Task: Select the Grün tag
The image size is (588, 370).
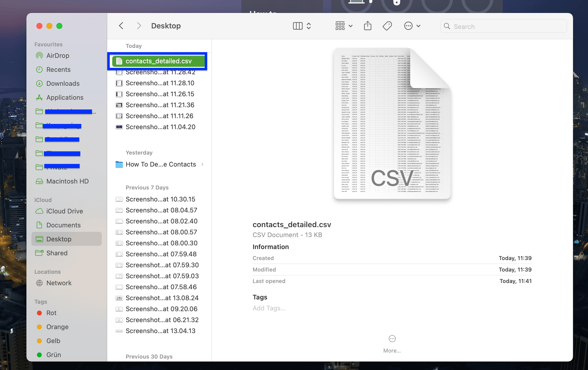Action: pos(54,355)
